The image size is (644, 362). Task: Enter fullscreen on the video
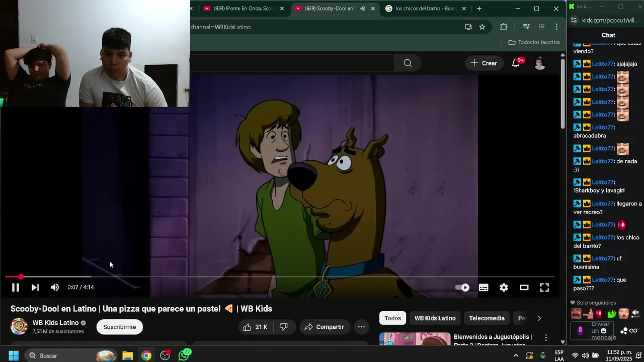(x=544, y=288)
